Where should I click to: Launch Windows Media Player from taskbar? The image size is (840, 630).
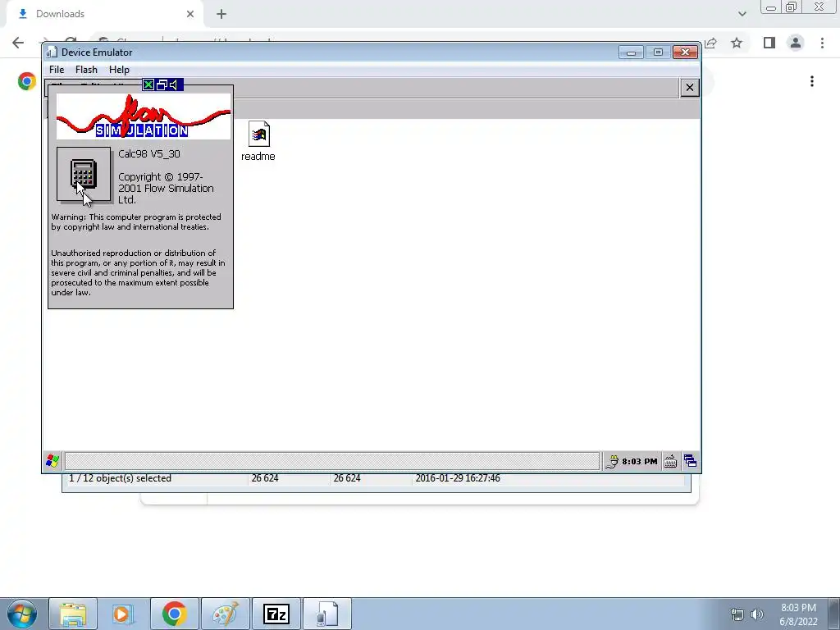[x=124, y=614]
